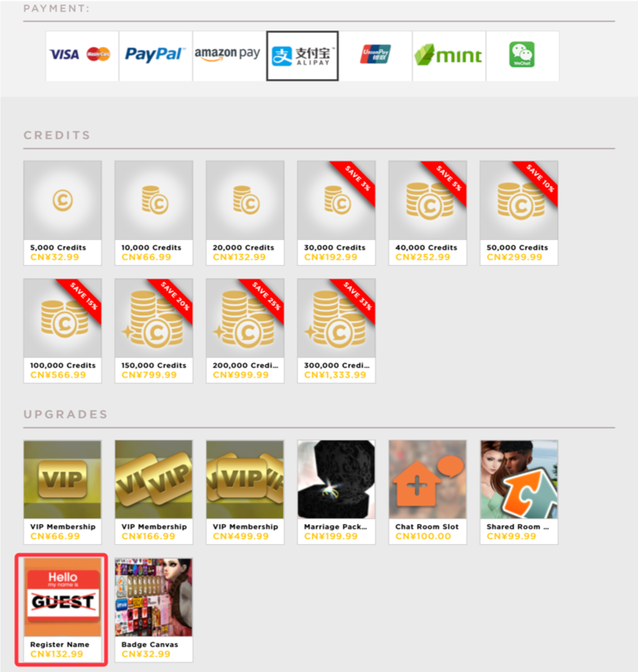This screenshot has height=672, width=638.
Task: Select the Shared Room upgrade
Action: pos(519,492)
